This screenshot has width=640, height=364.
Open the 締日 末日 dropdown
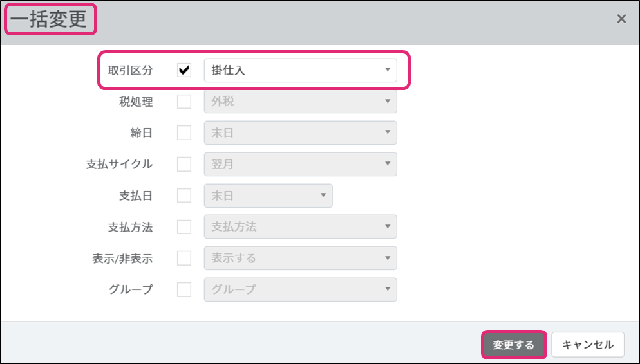click(300, 133)
